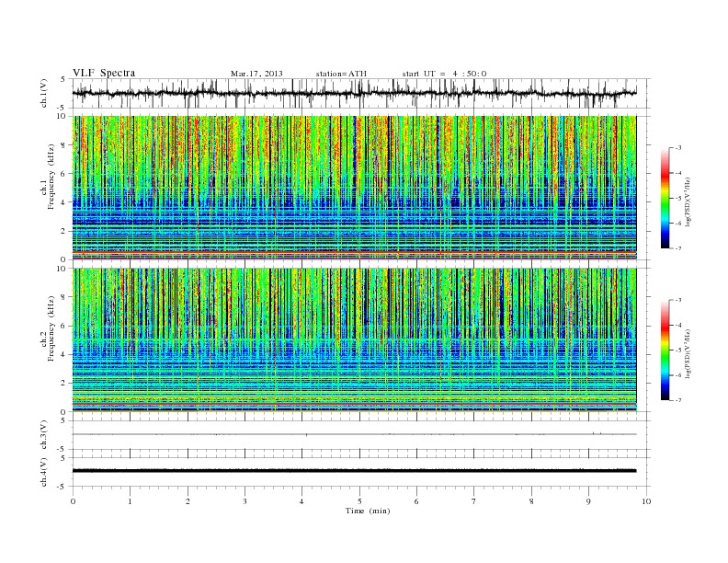
Task: Click time axis tick label "3"
Action: click(245, 501)
